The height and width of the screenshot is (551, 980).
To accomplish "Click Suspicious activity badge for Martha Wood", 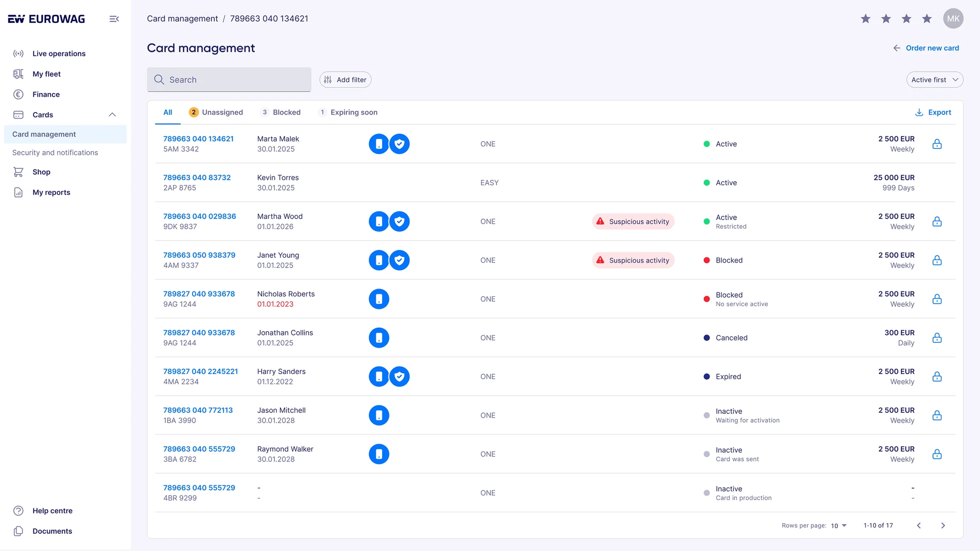I will [633, 221].
